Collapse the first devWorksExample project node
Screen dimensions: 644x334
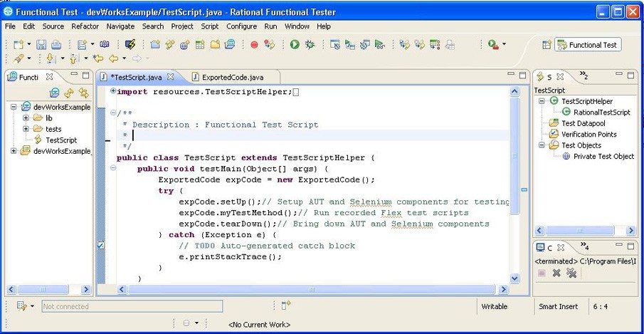point(14,107)
